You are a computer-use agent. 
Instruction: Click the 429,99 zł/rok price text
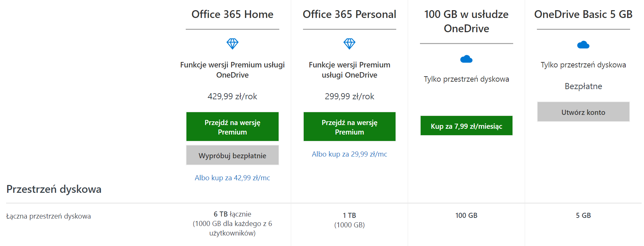[x=233, y=96]
